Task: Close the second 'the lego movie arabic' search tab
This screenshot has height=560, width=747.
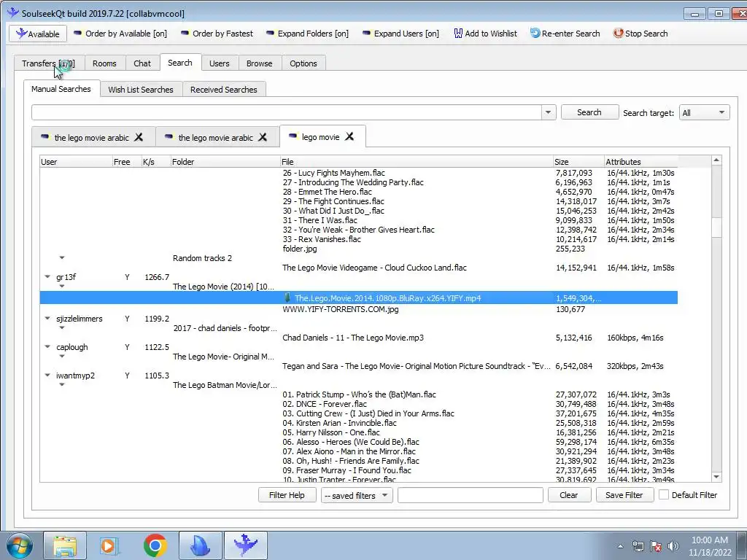Action: point(263,137)
